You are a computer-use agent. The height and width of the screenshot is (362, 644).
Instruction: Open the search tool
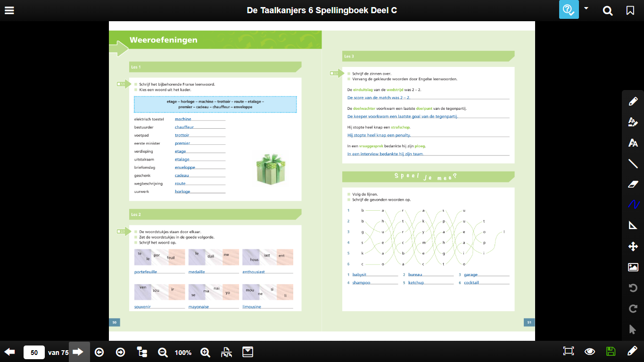[x=608, y=10]
